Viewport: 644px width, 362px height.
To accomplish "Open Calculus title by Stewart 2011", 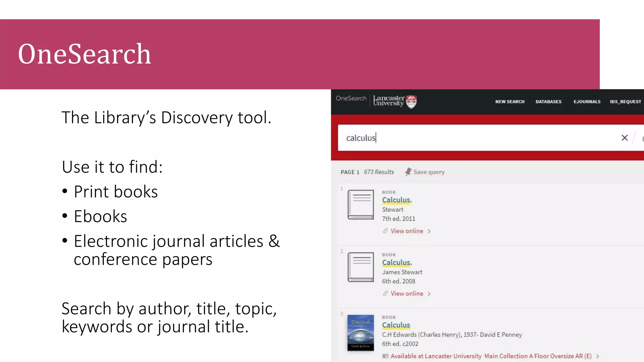I will point(397,200).
